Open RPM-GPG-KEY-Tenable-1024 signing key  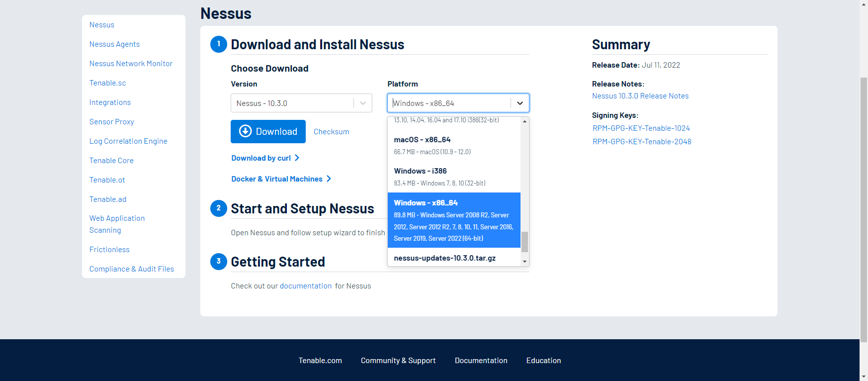[641, 128]
